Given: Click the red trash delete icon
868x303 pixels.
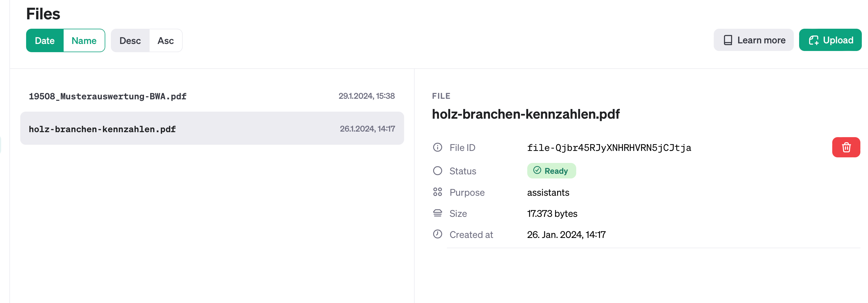Looking at the screenshot, I should point(846,147).
